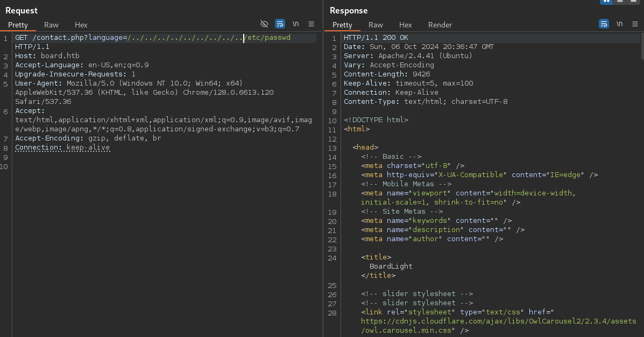Click the Date header in response
The height and width of the screenshot is (337, 644).
pos(419,46)
